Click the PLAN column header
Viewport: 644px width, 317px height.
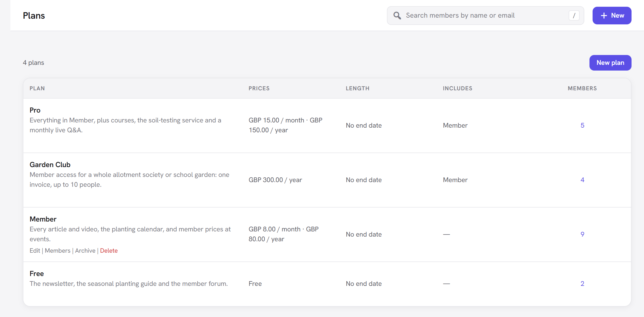tap(37, 88)
